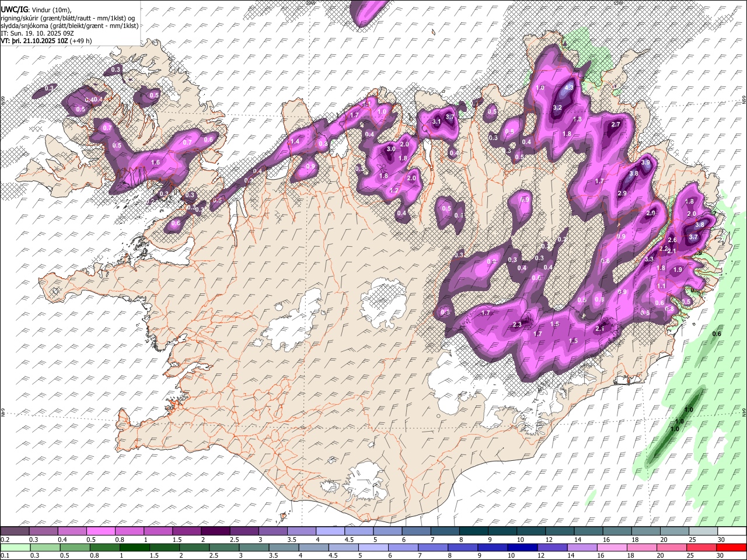Image resolution: width=747 pixels, height=560 pixels.
Task: Click the lower legend swatch labeled 3
Action: [253, 547]
